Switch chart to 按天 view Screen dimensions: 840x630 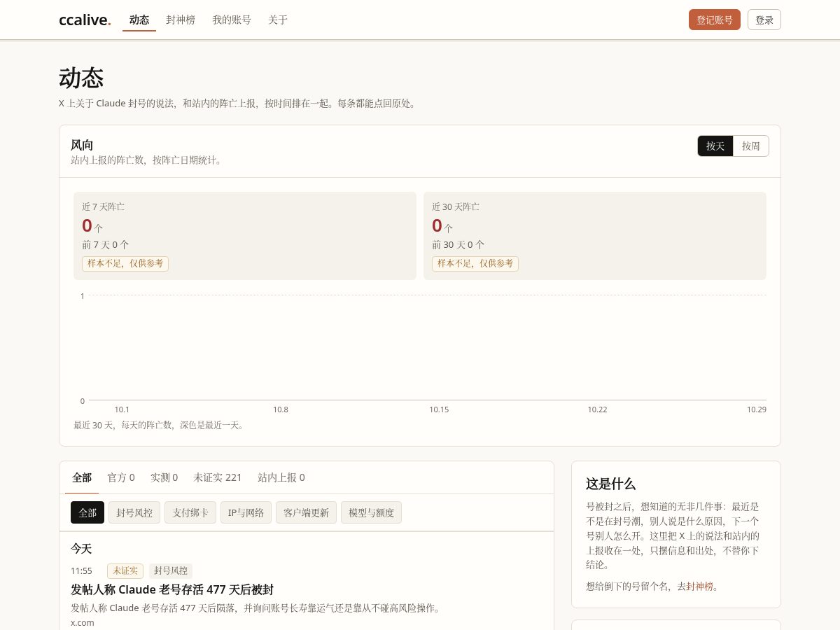tap(715, 146)
